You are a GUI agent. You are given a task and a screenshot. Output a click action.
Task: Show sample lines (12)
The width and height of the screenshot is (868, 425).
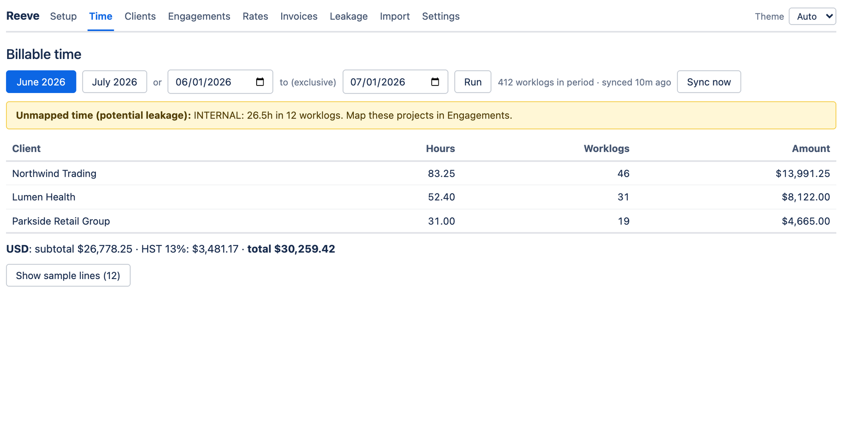click(68, 275)
